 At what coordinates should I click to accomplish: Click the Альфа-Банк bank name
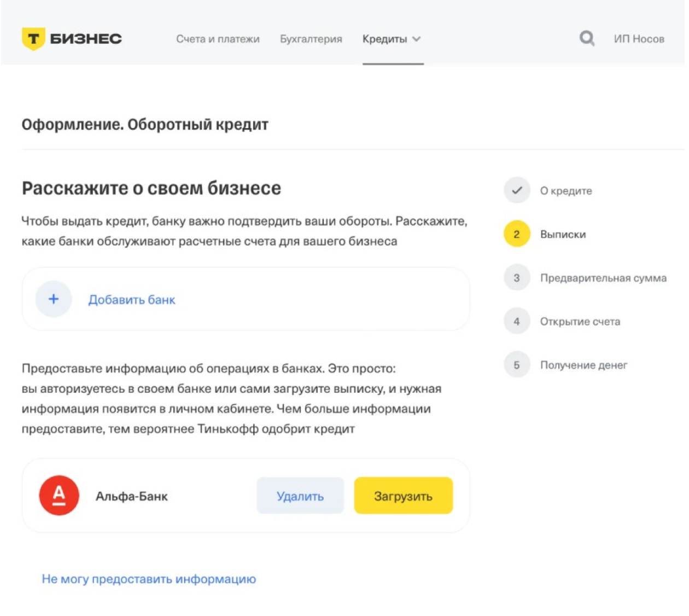coord(132,496)
